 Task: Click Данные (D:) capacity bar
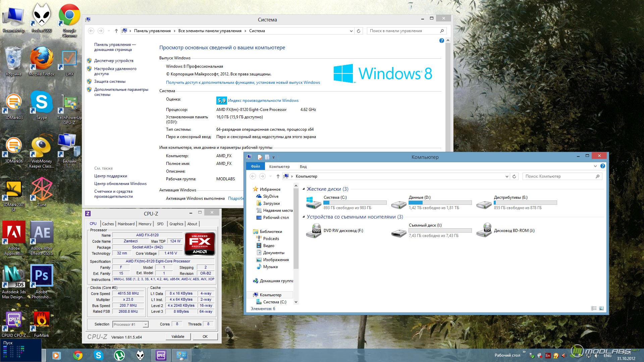[440, 203]
